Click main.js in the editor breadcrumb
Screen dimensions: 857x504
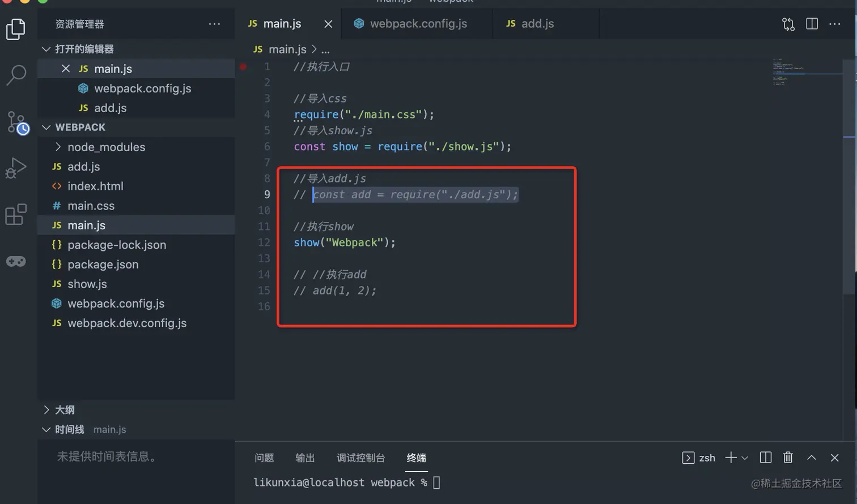tap(287, 49)
